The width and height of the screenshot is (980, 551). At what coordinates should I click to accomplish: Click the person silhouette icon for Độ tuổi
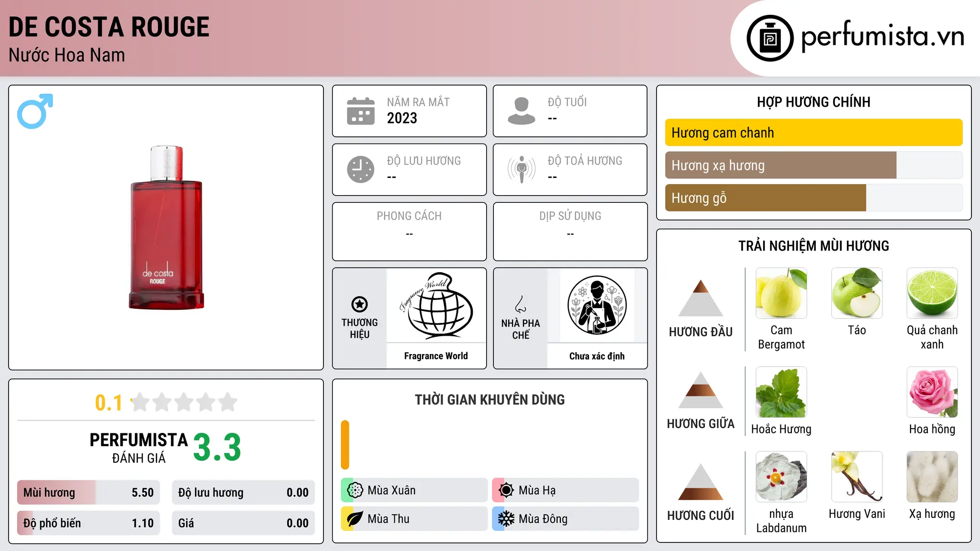(x=521, y=111)
